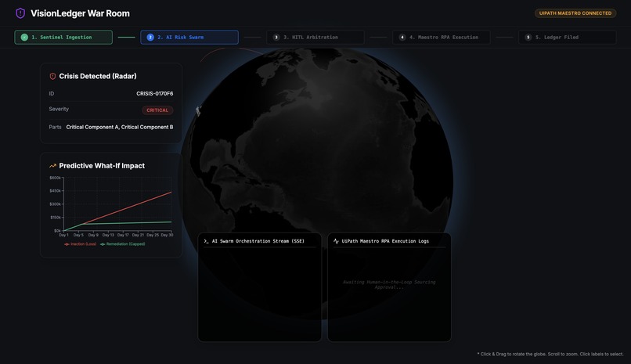The image size is (631, 364).
Task: Click the trending-up icon beside Predictive What-If Impact
Action: pyautogui.click(x=52, y=166)
